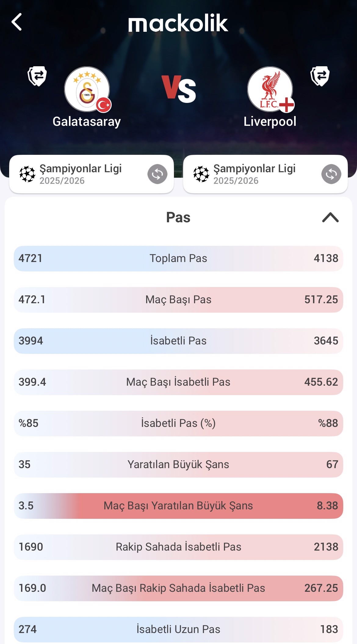Swap the Liverpool team via shield icon
This screenshot has height=644, width=357.
320,76
